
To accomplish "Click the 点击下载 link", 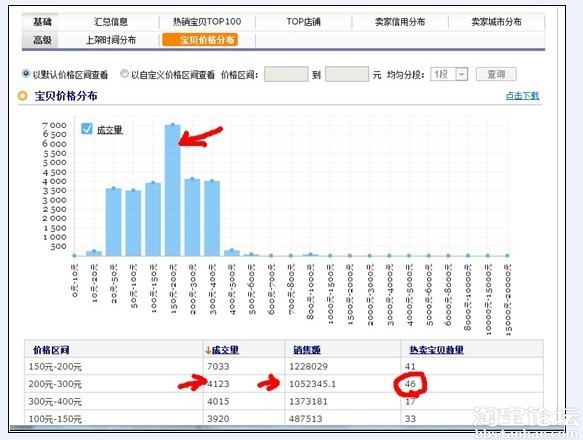I will pyautogui.click(x=522, y=96).
